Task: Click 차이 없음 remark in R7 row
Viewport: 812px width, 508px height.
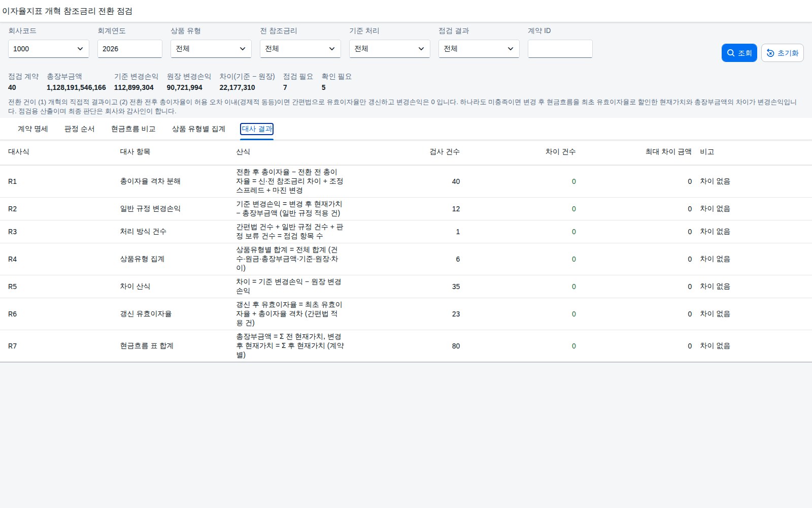Action: click(x=715, y=346)
